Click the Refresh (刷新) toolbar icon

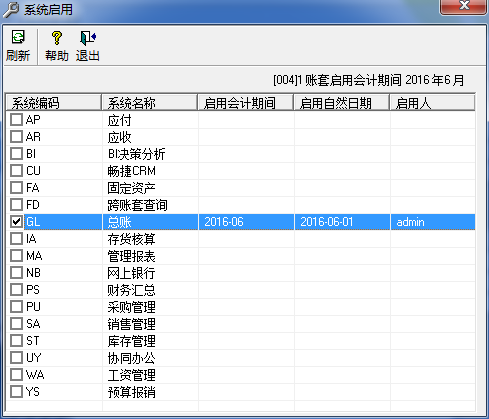pyautogui.click(x=18, y=37)
